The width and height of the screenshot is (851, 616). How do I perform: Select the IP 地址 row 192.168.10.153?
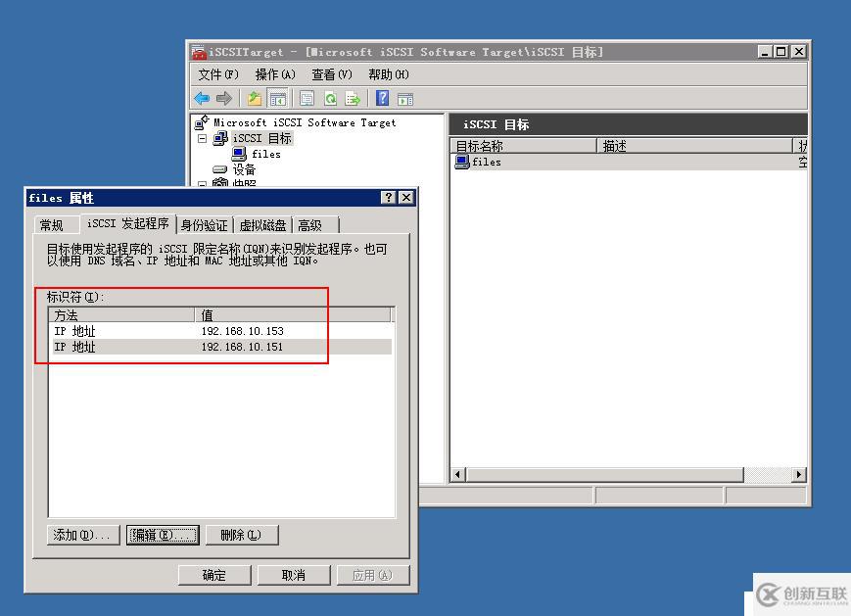pos(221,331)
